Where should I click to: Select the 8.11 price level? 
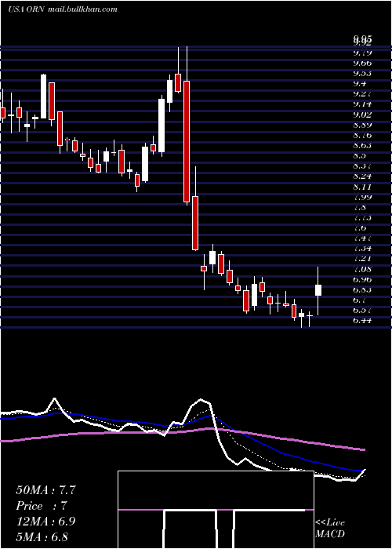pyautogui.click(x=362, y=187)
